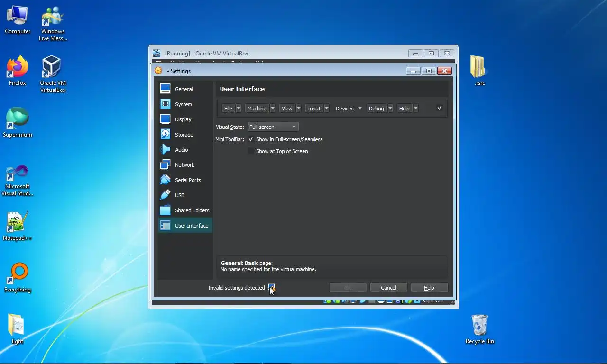This screenshot has height=364, width=607.
Task: Select the light folder on desktop
Action: [x=18, y=329]
